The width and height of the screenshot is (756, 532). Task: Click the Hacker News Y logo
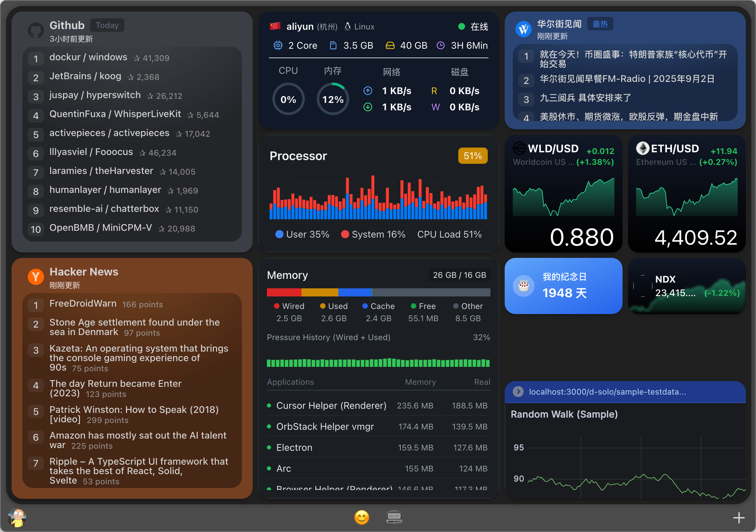pyautogui.click(x=36, y=277)
